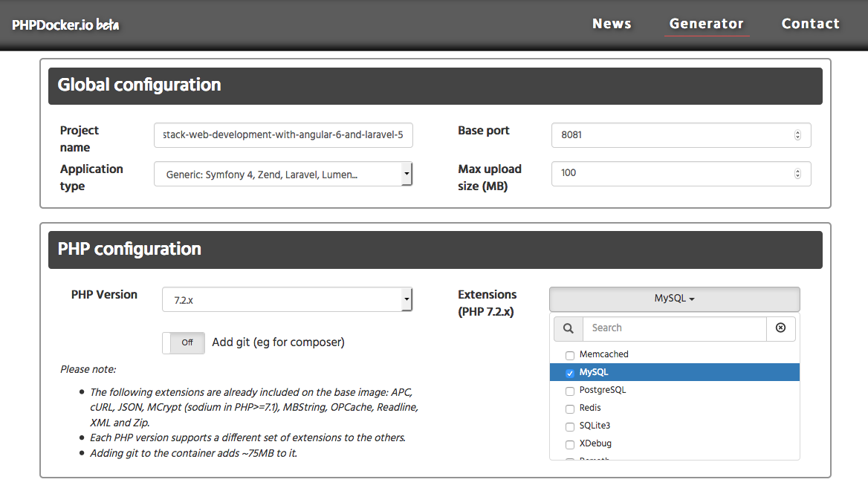Click the PHPDocker.io beta logo

[x=65, y=25]
